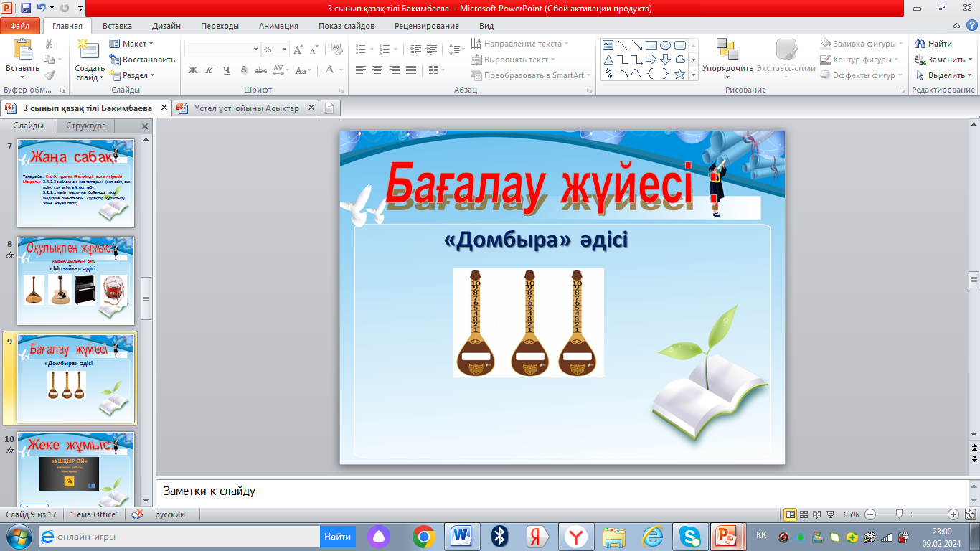
Task: Open the font size dropdown
Action: (285, 50)
